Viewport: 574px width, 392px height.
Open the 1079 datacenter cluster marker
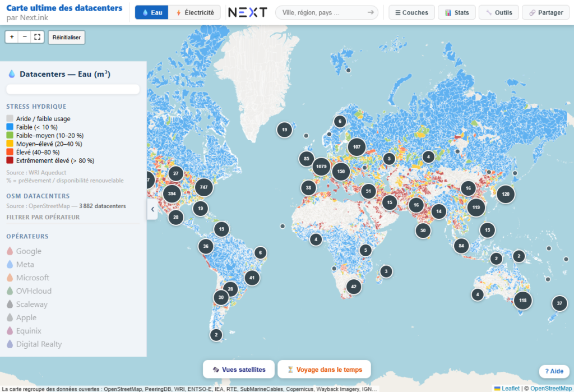pos(321,167)
